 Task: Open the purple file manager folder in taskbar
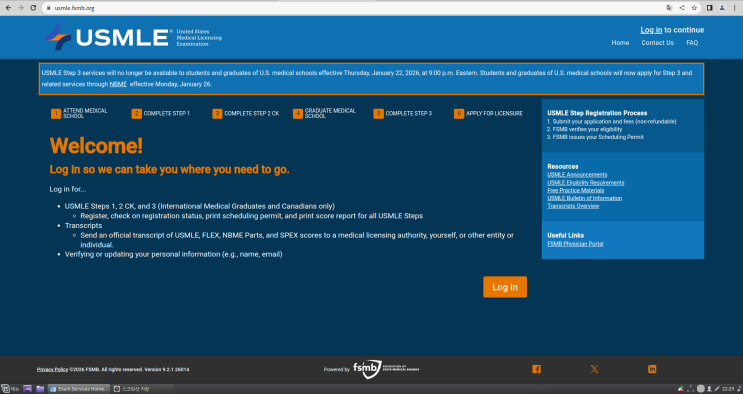(40, 389)
